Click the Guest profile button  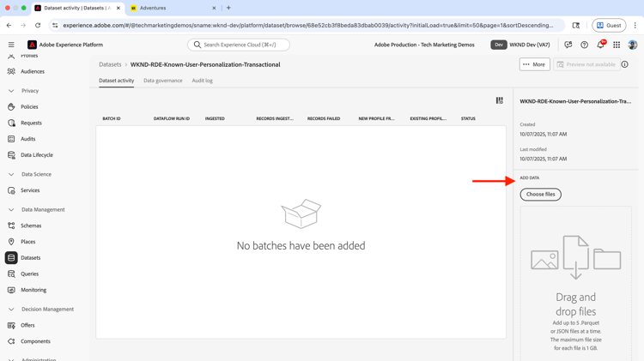(x=609, y=26)
